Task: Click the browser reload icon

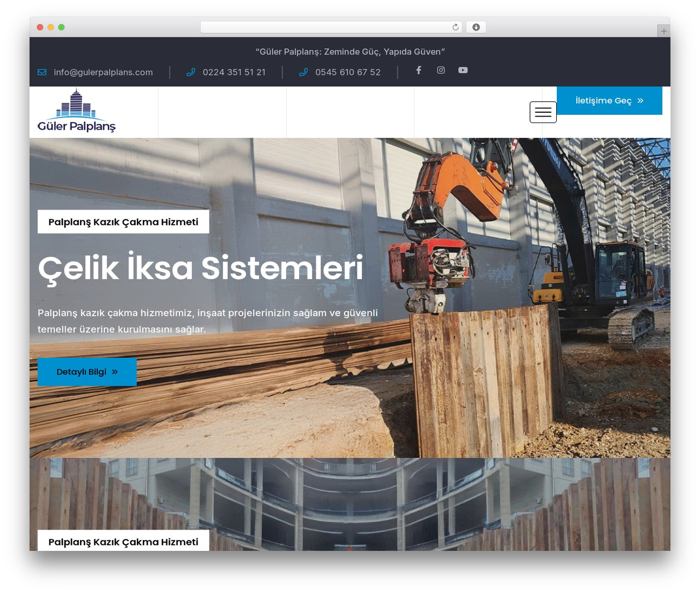Action: click(456, 27)
